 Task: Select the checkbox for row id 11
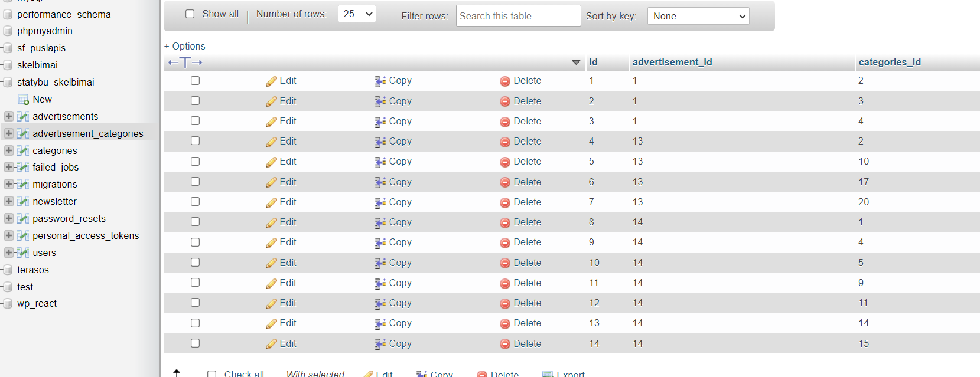[196, 282]
